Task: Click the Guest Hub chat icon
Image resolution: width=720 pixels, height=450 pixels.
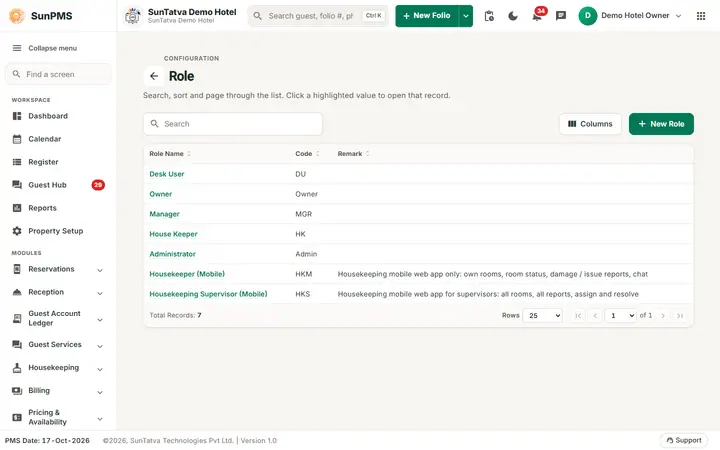Action: point(17,185)
